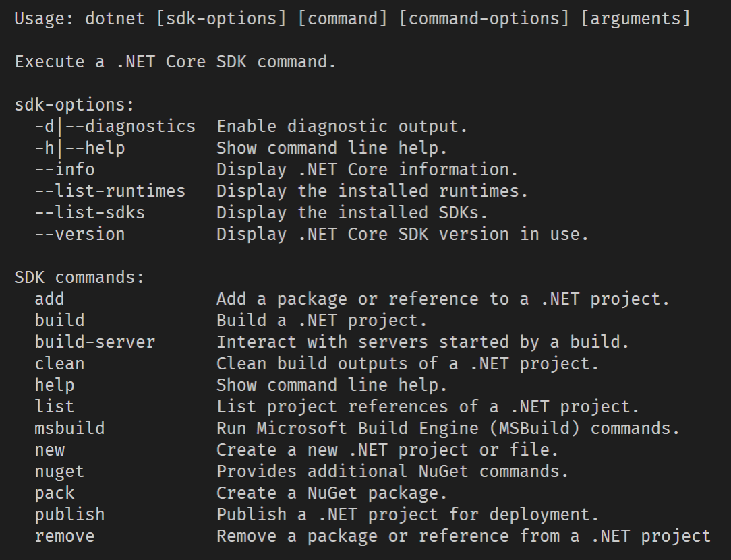Click the "build" SDK command
This screenshot has width=731, height=560.
coord(60,321)
